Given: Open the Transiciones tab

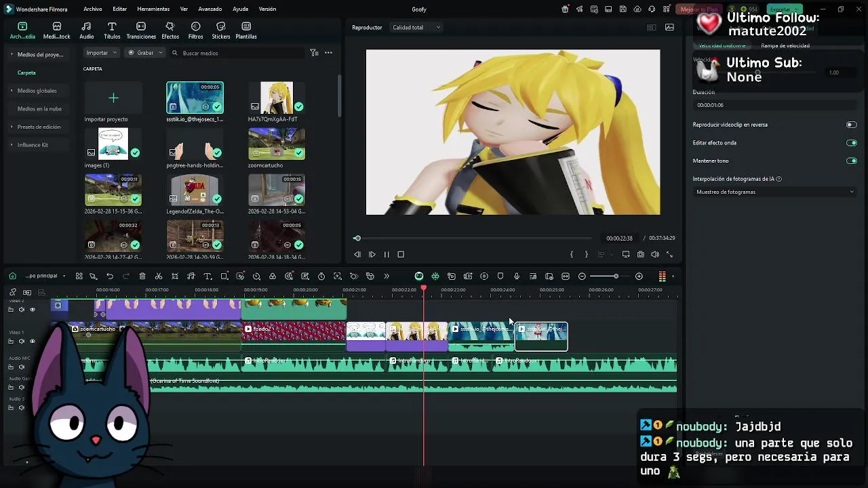Looking at the screenshot, I should [x=141, y=30].
